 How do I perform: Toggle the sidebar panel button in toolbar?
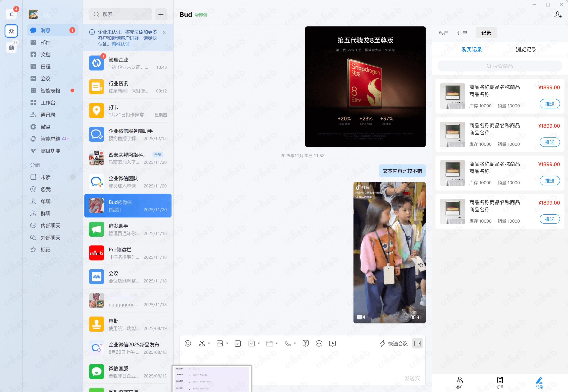[x=418, y=343]
